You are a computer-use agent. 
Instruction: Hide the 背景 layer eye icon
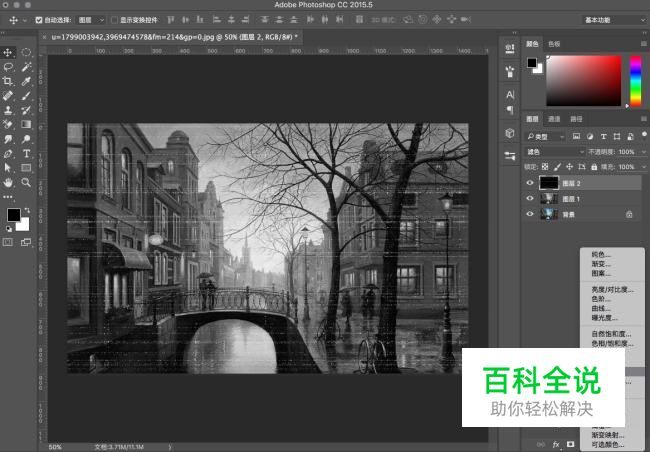coord(530,214)
